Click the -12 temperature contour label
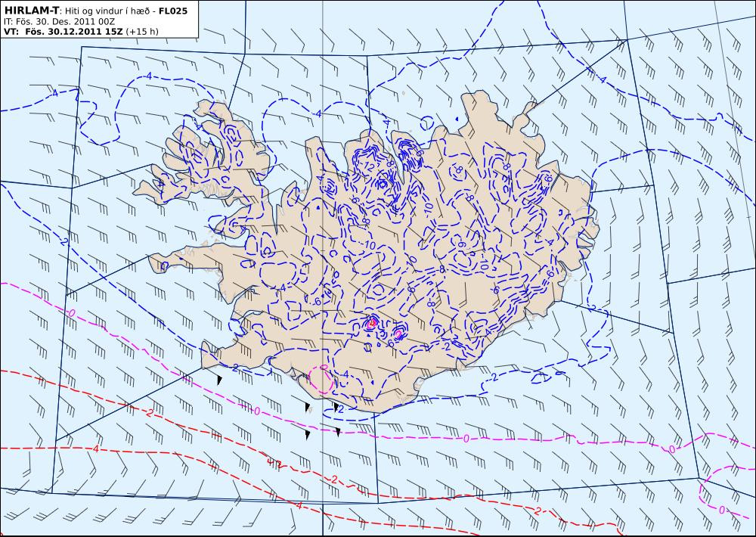 368,167
